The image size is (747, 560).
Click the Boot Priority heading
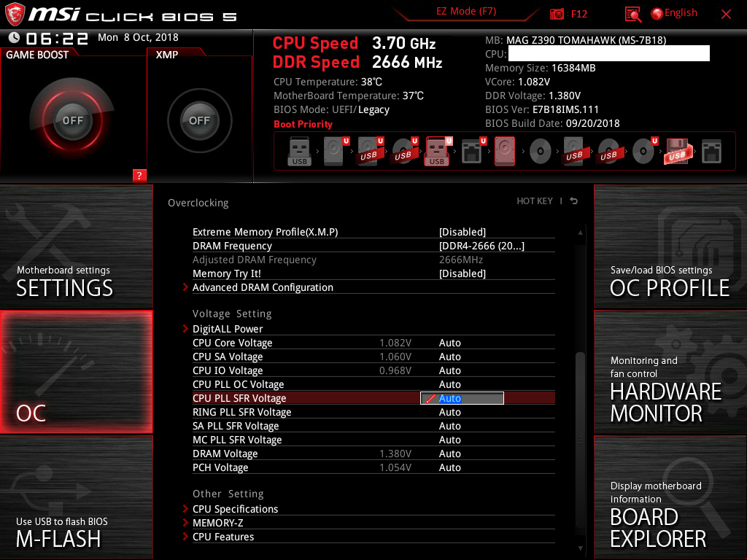[303, 124]
